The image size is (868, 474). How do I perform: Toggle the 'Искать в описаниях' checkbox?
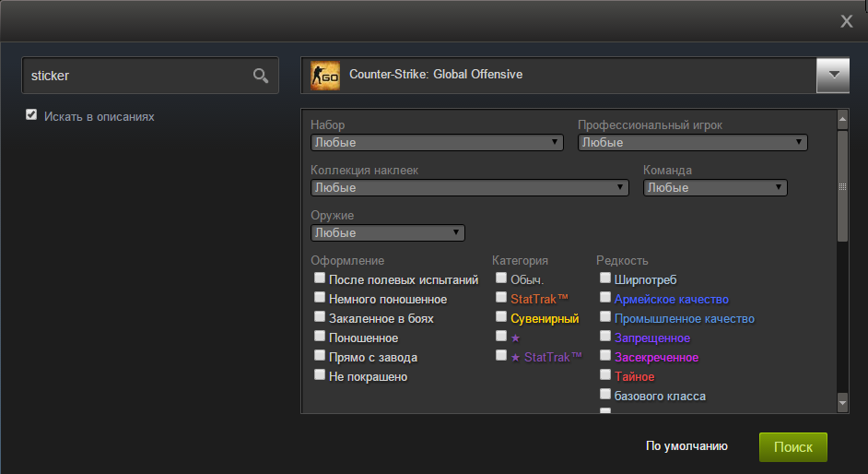(x=31, y=114)
